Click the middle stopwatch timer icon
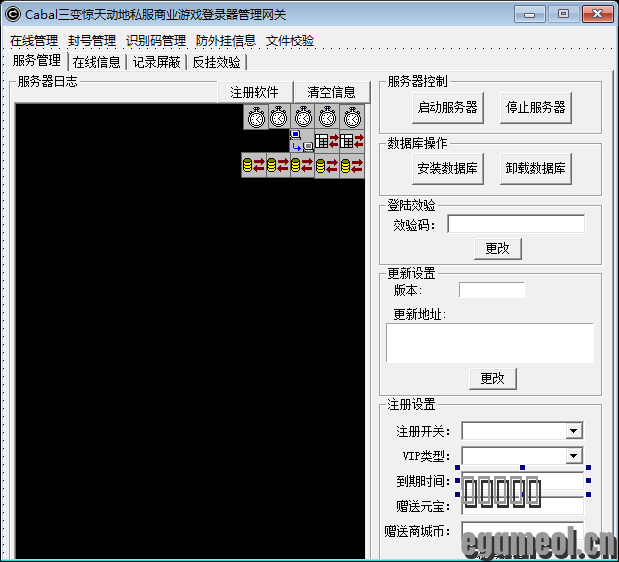The image size is (619, 562). tap(303, 117)
